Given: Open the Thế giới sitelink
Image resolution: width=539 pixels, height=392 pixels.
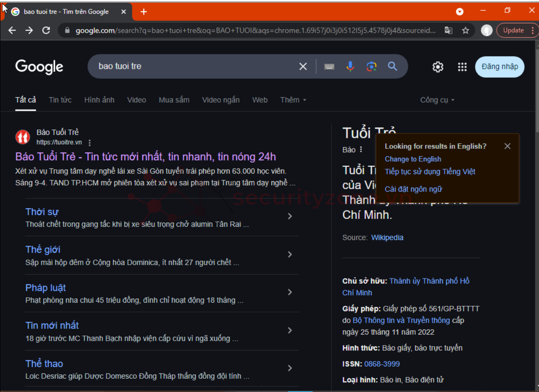Looking at the screenshot, I should tap(43, 250).
